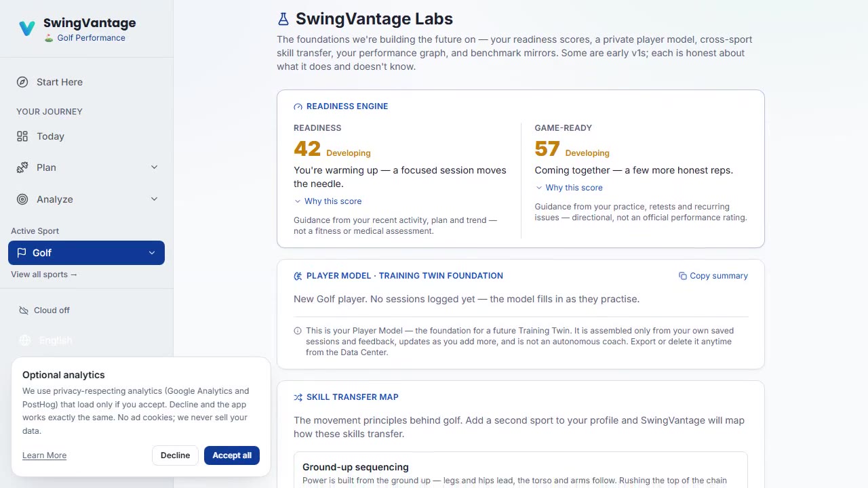
Task: Click the game-ready score 57
Action: click(547, 149)
